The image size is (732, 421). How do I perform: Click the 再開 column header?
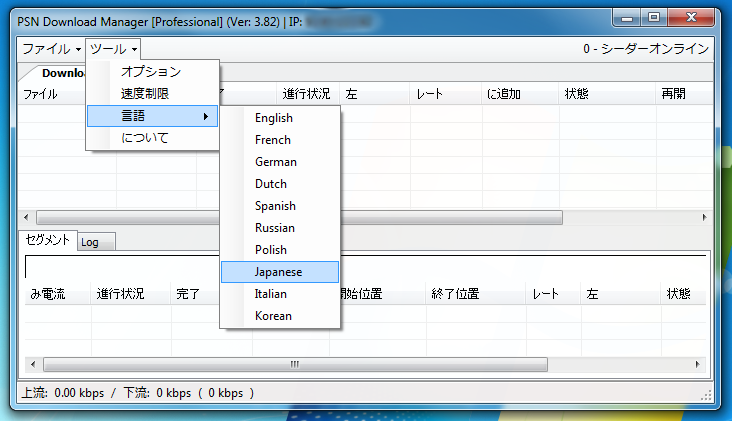pyautogui.click(x=683, y=94)
